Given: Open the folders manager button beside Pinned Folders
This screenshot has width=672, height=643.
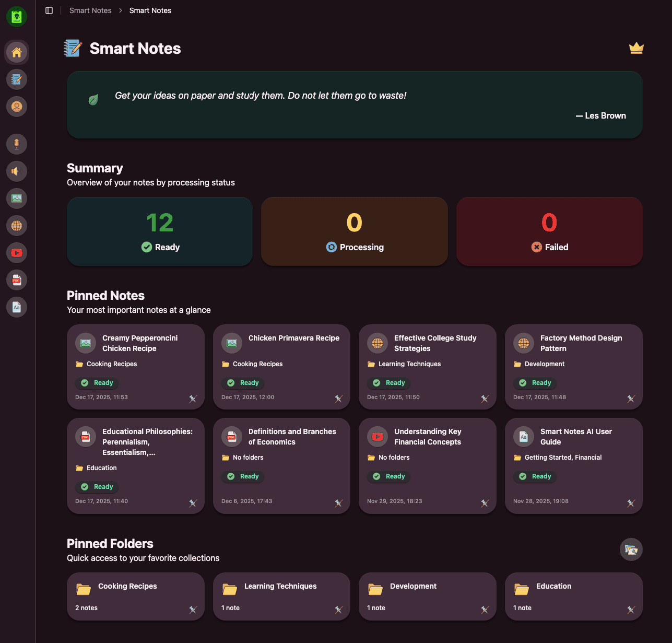Looking at the screenshot, I should 631,550.
